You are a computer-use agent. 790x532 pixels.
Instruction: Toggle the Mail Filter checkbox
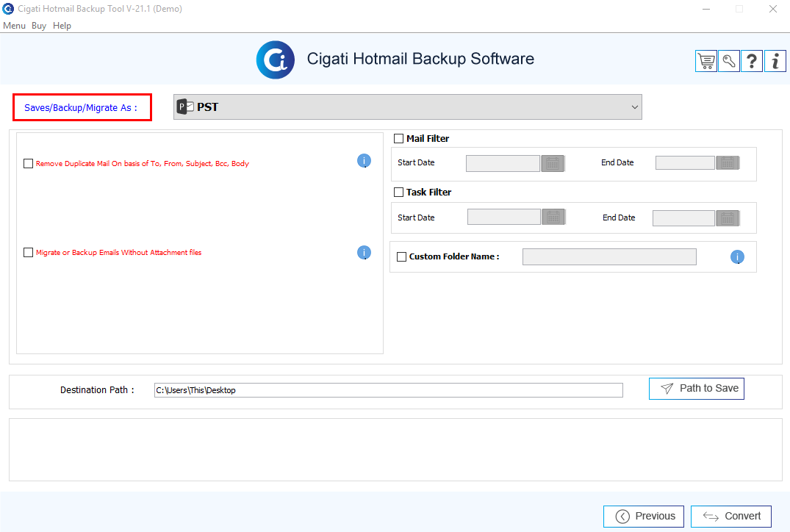click(398, 139)
